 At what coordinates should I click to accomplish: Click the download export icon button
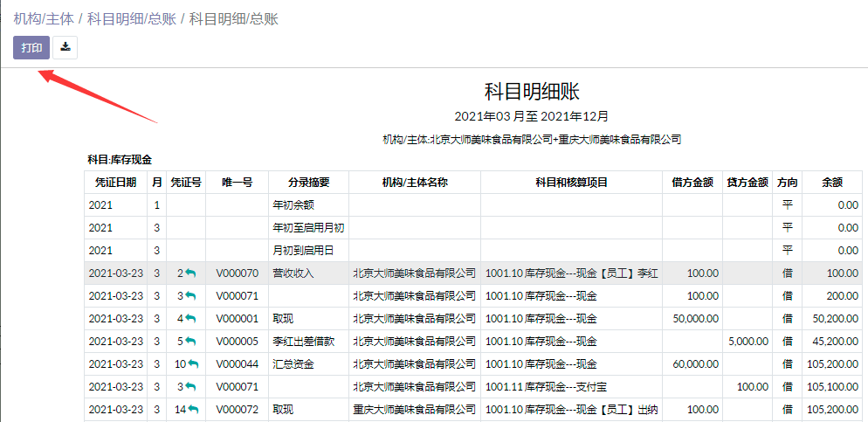click(x=65, y=48)
